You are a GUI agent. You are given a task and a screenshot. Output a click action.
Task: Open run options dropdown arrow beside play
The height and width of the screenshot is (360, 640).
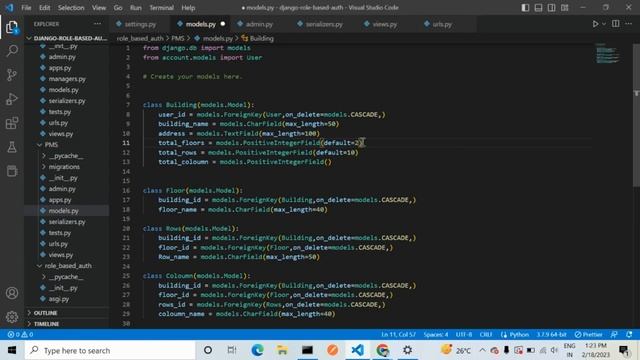coord(604,24)
